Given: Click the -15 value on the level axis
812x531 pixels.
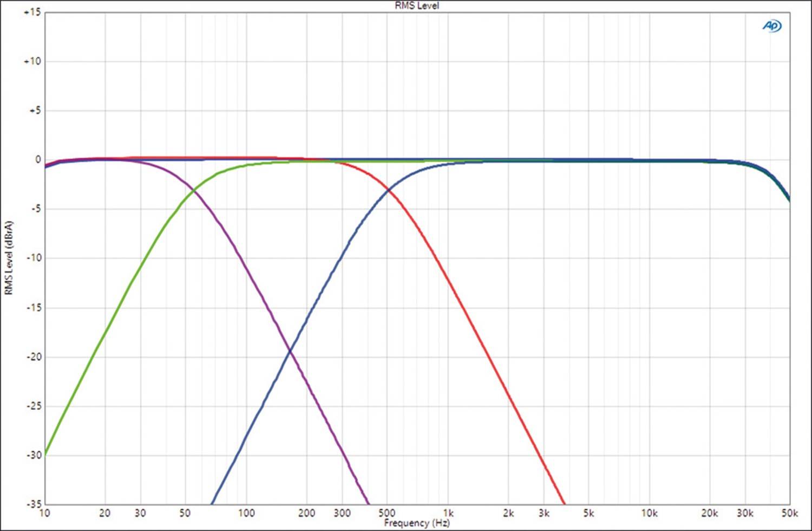Looking at the screenshot, I should (x=34, y=308).
